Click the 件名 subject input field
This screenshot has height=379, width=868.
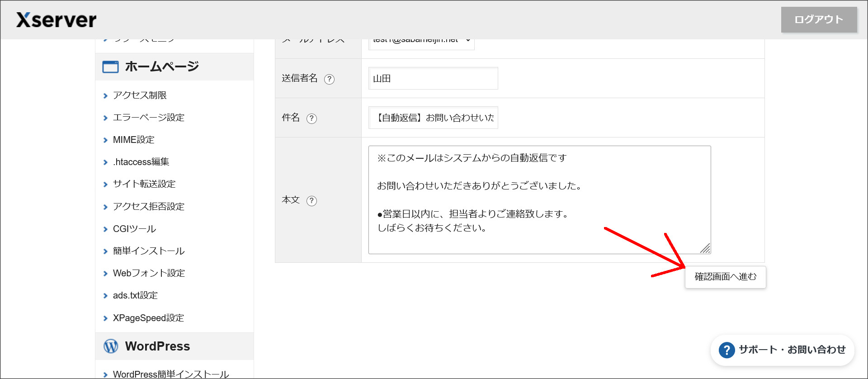[433, 118]
